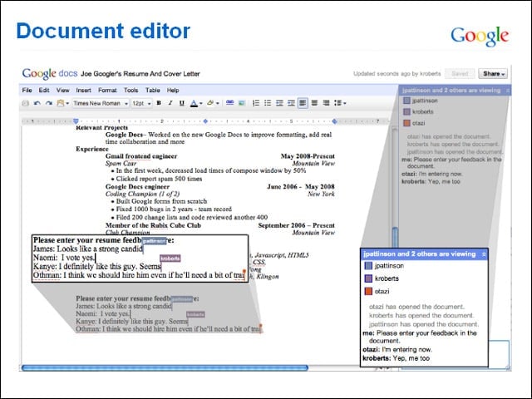The width and height of the screenshot is (532, 399).
Task: Click the vertical scrollbar thumb of the document
Action: click(395, 238)
